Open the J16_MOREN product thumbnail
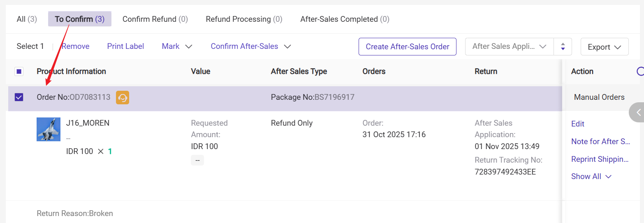Viewport: 644px width, 223px height. click(x=49, y=129)
